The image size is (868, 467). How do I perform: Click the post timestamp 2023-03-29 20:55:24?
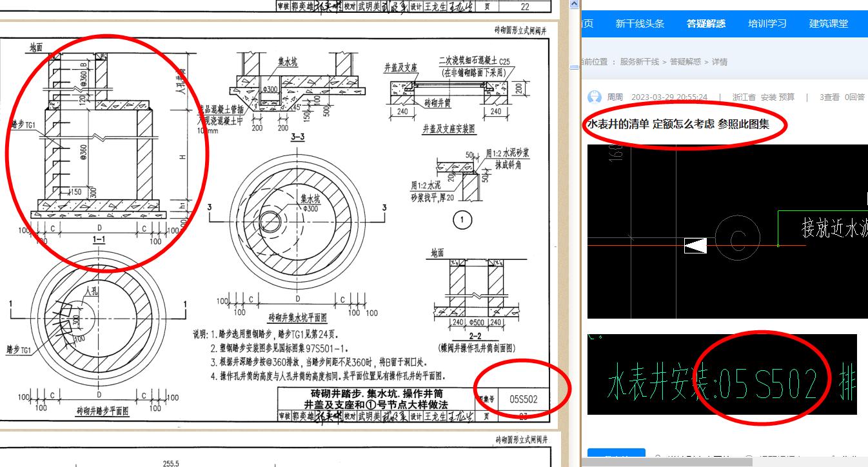click(669, 97)
